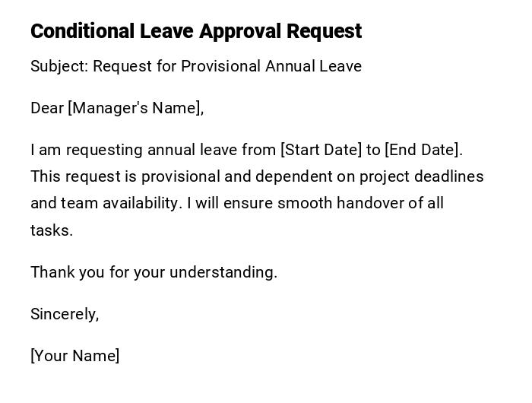
Task: Click "Provisional Annual Leave" in the subject line
Action: [x=271, y=66]
